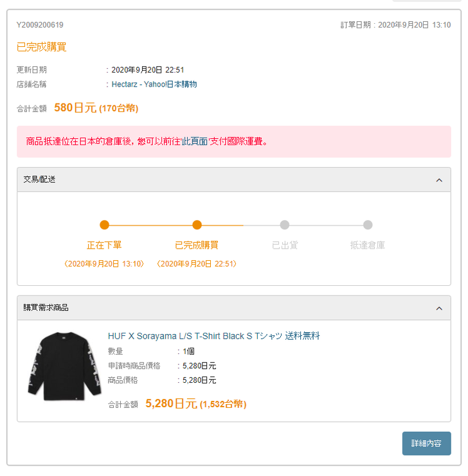Click the 已完成購買 status heading at top
This screenshot has height=476, width=468.
click(x=41, y=47)
